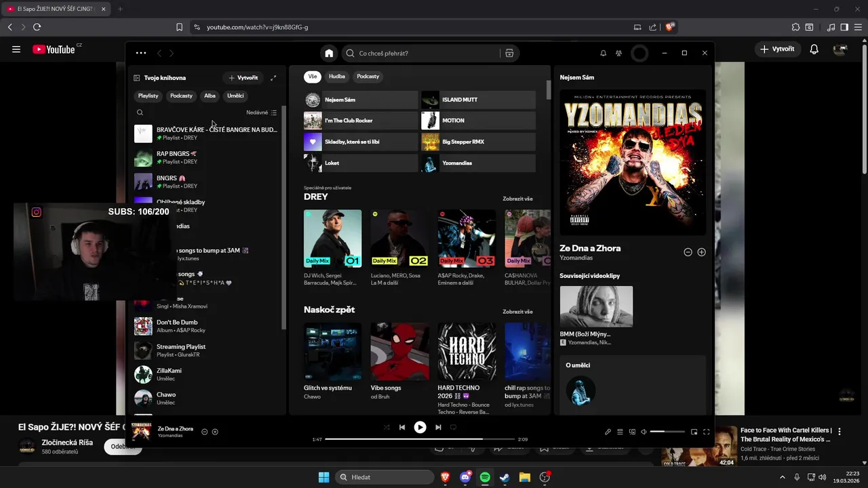Image resolution: width=868 pixels, height=488 pixels.
Task: Open Friend Activity icon in Spotify header
Action: (618, 53)
